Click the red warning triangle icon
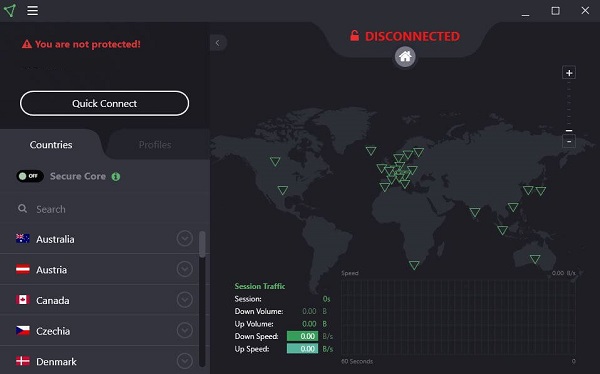 [27, 44]
